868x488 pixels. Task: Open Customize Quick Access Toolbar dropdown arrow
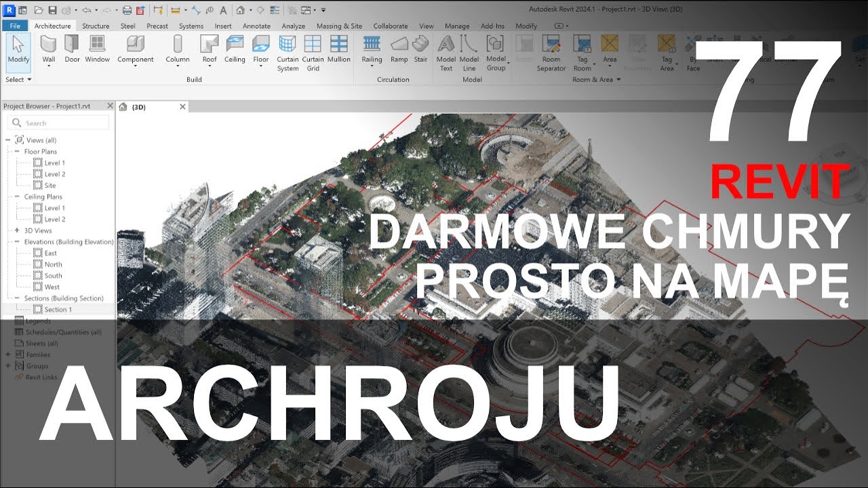pyautogui.click(x=323, y=10)
